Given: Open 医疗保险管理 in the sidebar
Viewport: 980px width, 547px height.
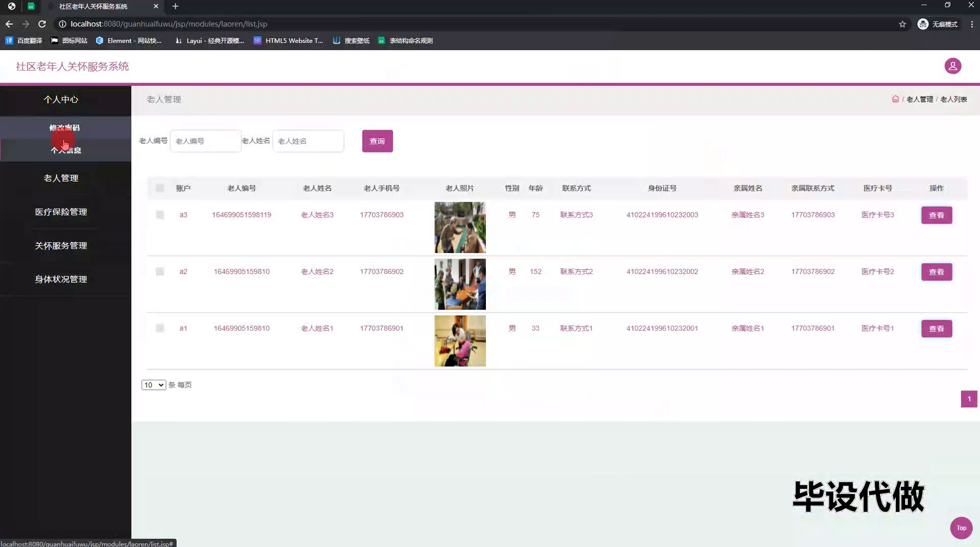Looking at the screenshot, I should click(x=61, y=212).
